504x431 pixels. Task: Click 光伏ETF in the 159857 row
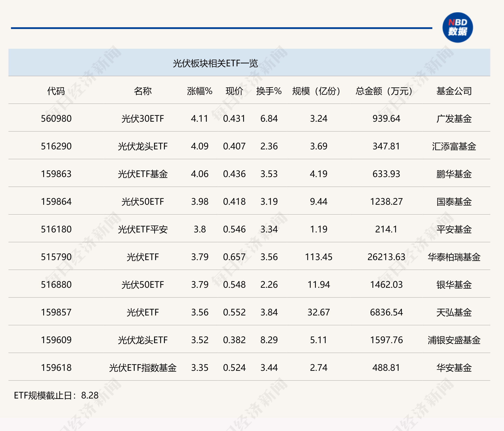143,312
